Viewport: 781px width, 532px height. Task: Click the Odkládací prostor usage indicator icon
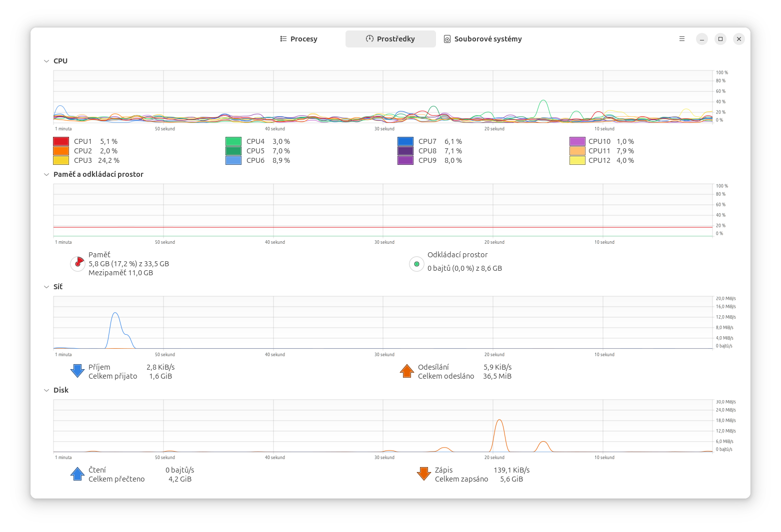coord(416,264)
